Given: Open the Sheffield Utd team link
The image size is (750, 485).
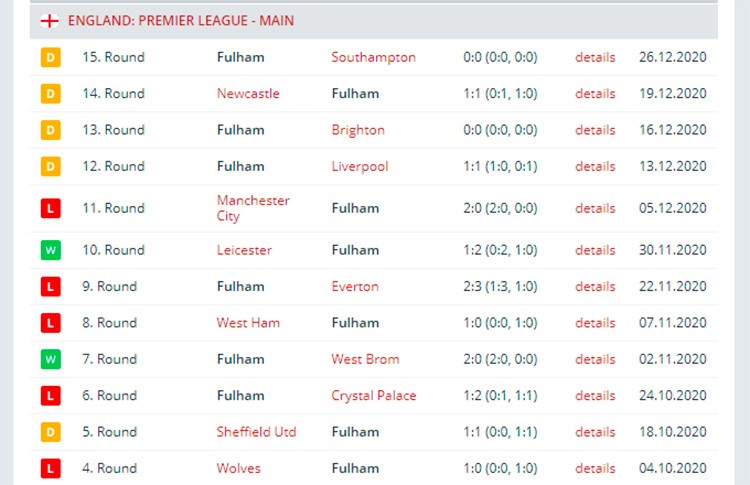Looking at the screenshot, I should click(x=256, y=432).
